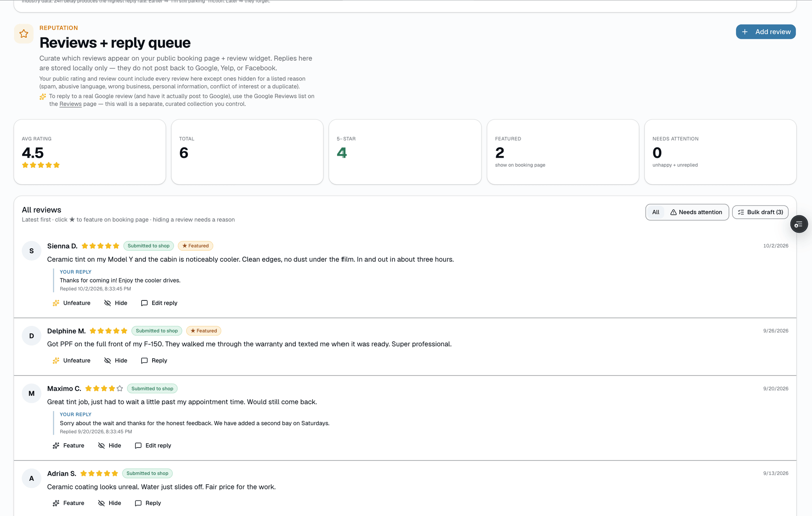Click Adrian S.'s avatar letter A
The image size is (812, 516).
pos(32,478)
